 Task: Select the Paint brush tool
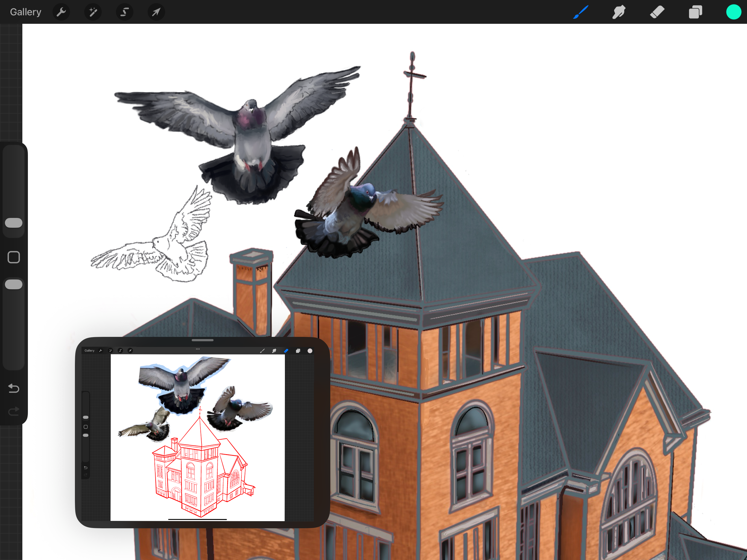coord(580,12)
